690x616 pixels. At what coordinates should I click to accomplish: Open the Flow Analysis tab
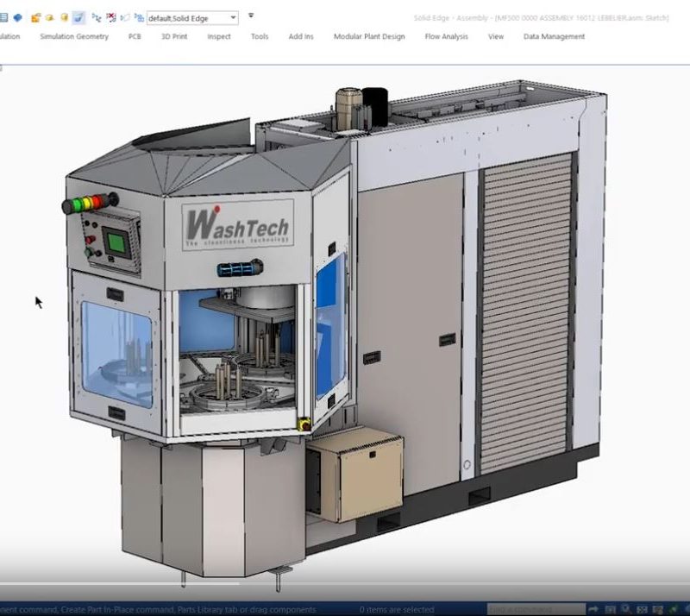(x=446, y=36)
